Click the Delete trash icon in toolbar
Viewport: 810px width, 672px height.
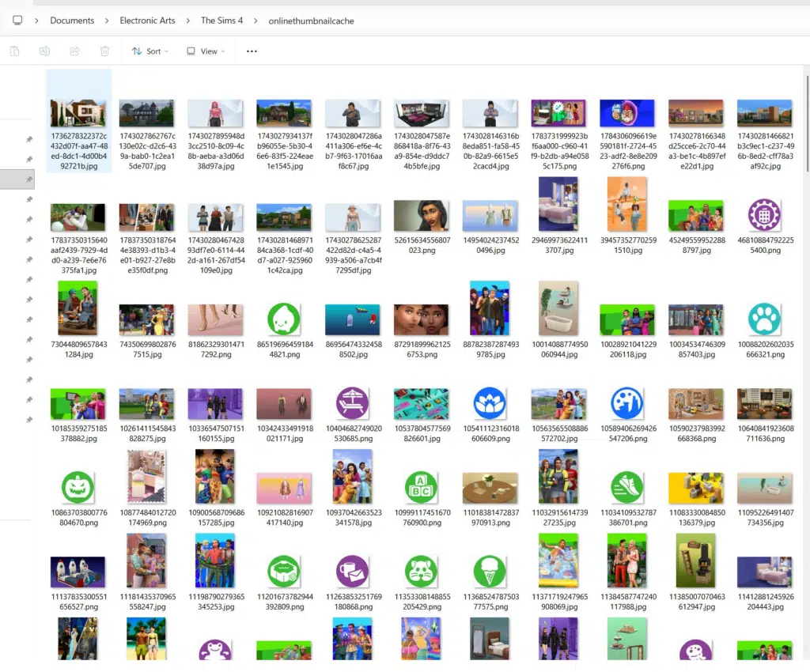pyautogui.click(x=105, y=51)
